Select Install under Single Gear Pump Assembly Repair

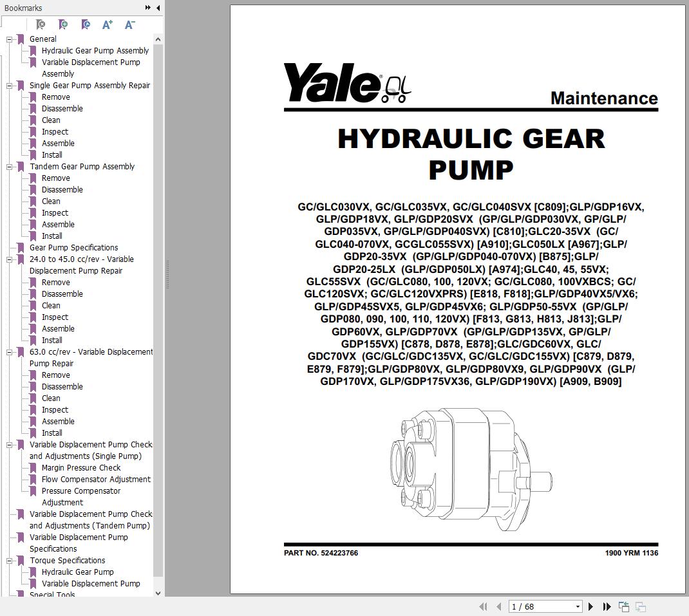(x=52, y=154)
